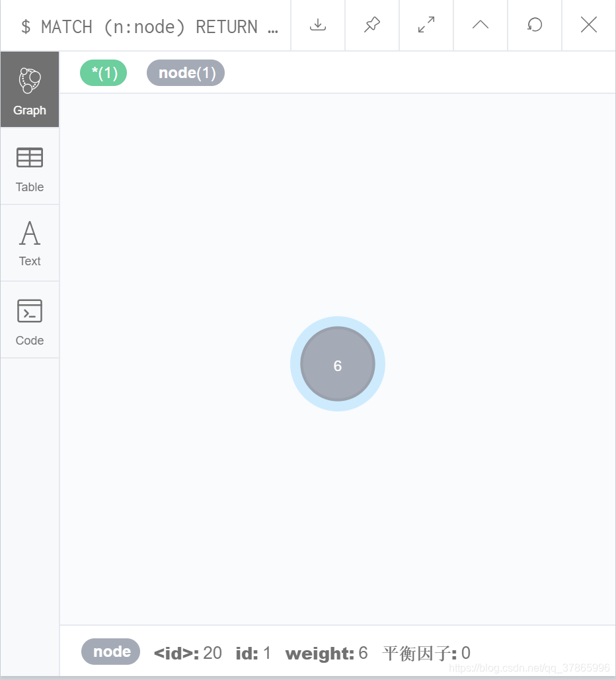Expand the frame to fullscreen
The height and width of the screenshot is (680, 616).
tap(426, 25)
